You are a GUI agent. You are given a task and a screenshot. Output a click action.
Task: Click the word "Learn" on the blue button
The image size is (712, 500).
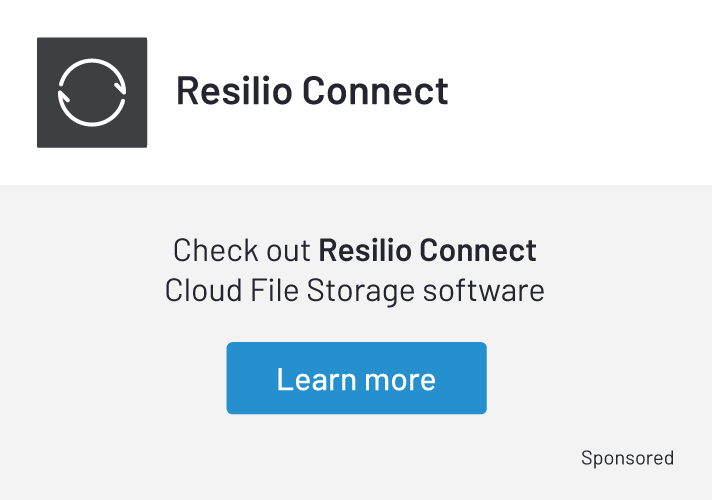click(x=317, y=379)
